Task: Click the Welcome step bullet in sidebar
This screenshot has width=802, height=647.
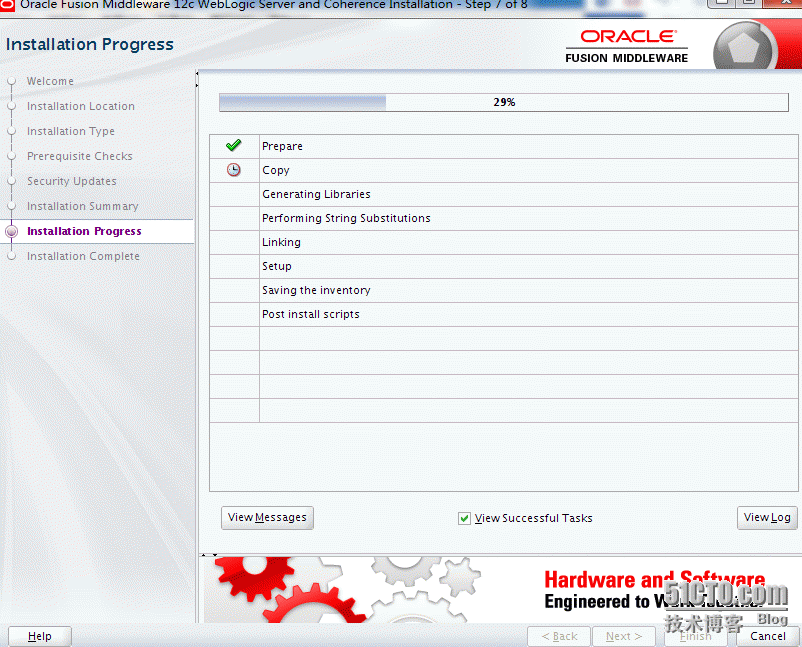Action: click(11, 81)
